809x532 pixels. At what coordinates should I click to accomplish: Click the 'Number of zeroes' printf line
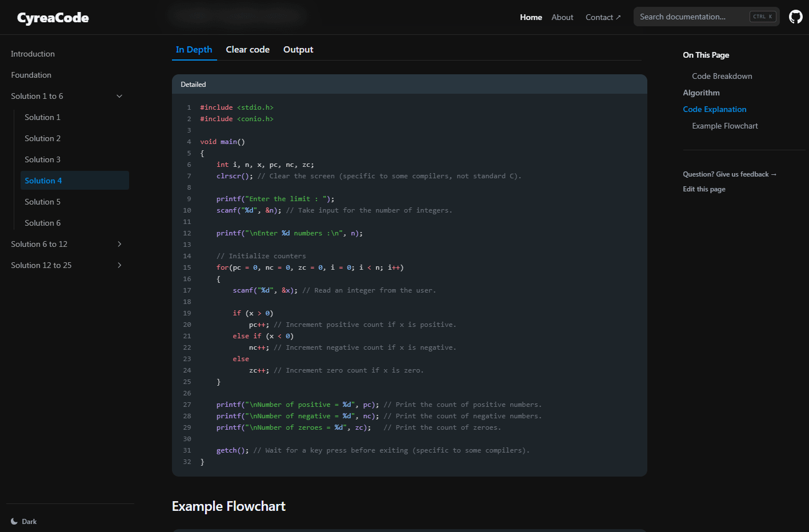tap(359, 427)
